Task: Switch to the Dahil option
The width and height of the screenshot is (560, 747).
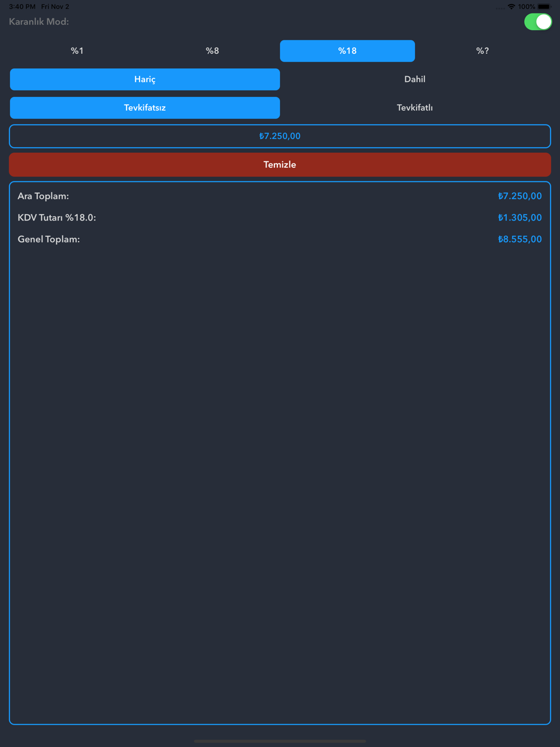Action: (x=415, y=80)
